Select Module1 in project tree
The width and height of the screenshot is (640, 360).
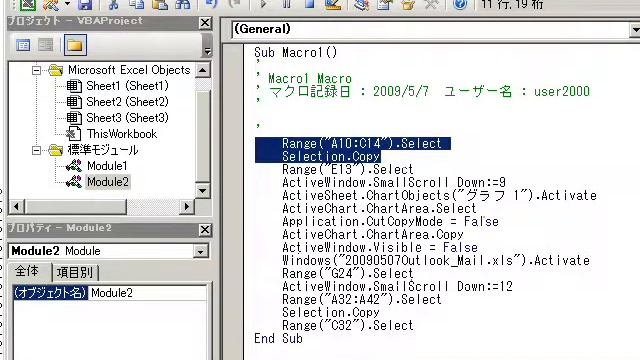pyautogui.click(x=107, y=166)
